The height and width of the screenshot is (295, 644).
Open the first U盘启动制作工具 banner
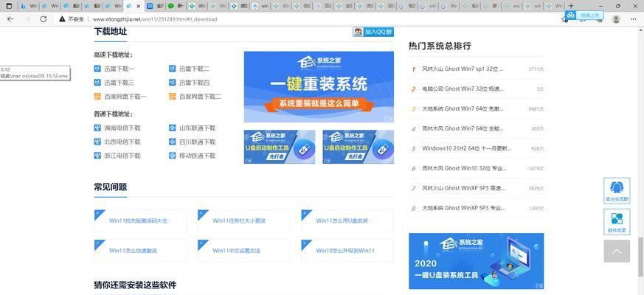pos(280,147)
